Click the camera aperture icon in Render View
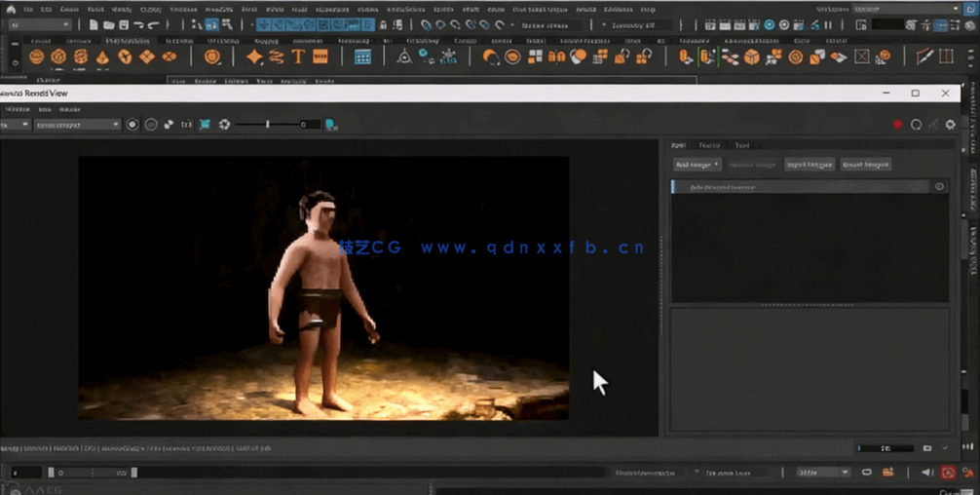 point(224,125)
